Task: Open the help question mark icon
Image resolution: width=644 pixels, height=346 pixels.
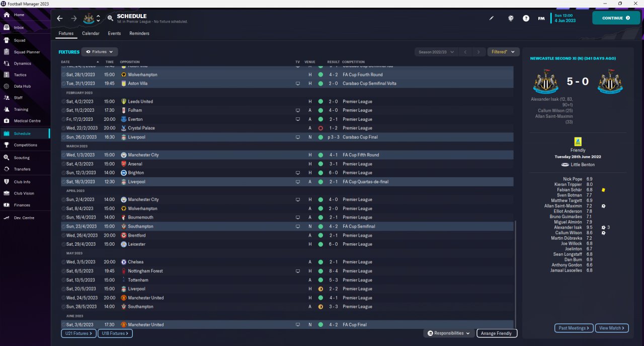Action: 526,18
